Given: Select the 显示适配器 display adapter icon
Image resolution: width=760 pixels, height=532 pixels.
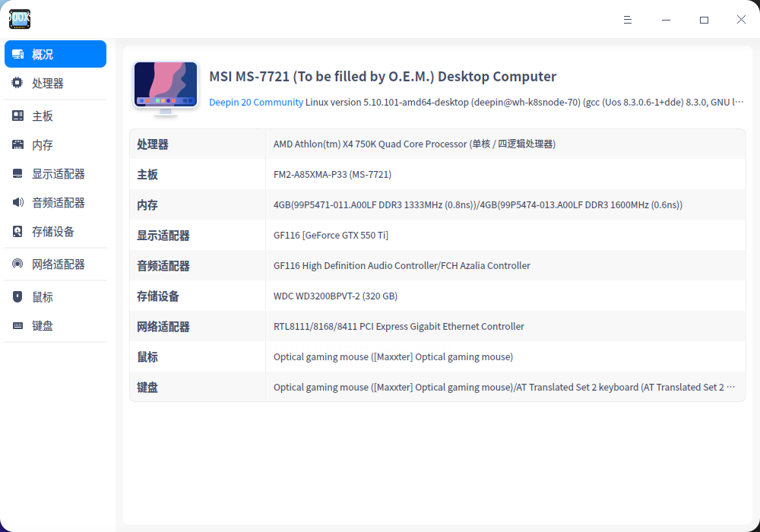Looking at the screenshot, I should pyautogui.click(x=17, y=173).
